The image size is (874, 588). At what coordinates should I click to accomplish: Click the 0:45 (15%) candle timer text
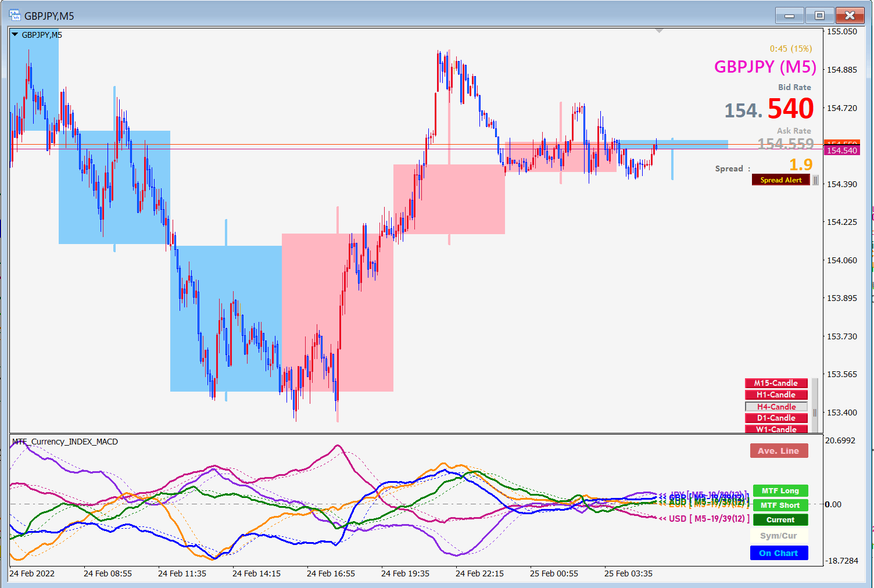791,49
